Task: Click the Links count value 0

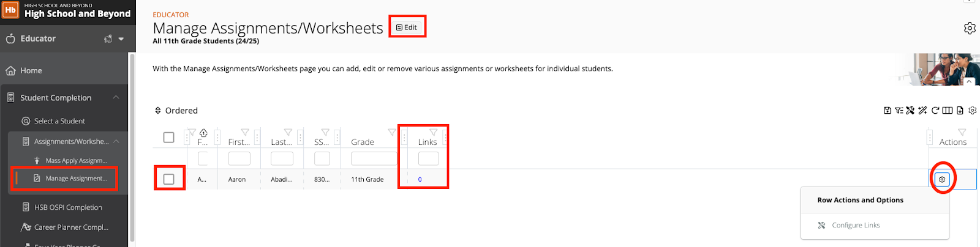Action: 420,180
